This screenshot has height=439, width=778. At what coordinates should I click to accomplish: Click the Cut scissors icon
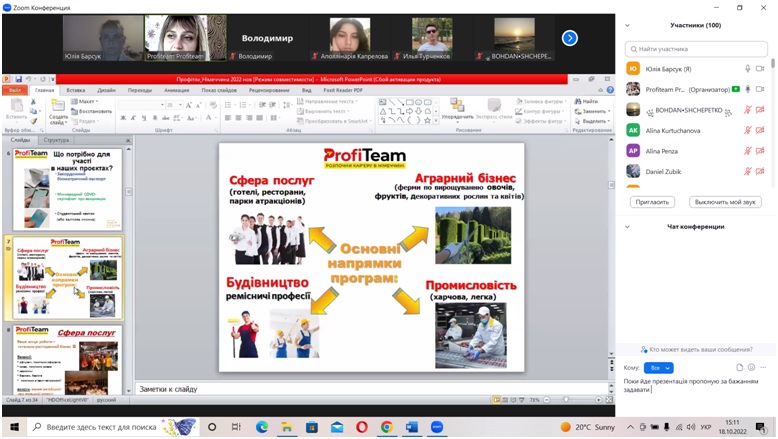tap(33, 102)
